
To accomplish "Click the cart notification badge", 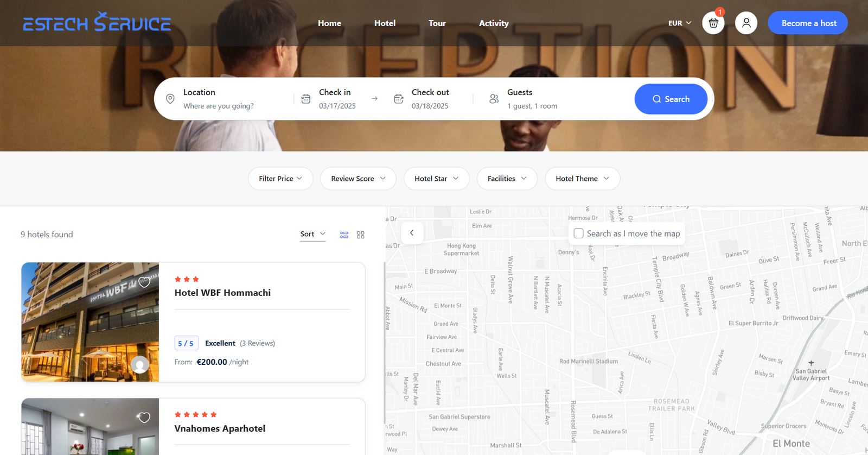I will pos(720,12).
